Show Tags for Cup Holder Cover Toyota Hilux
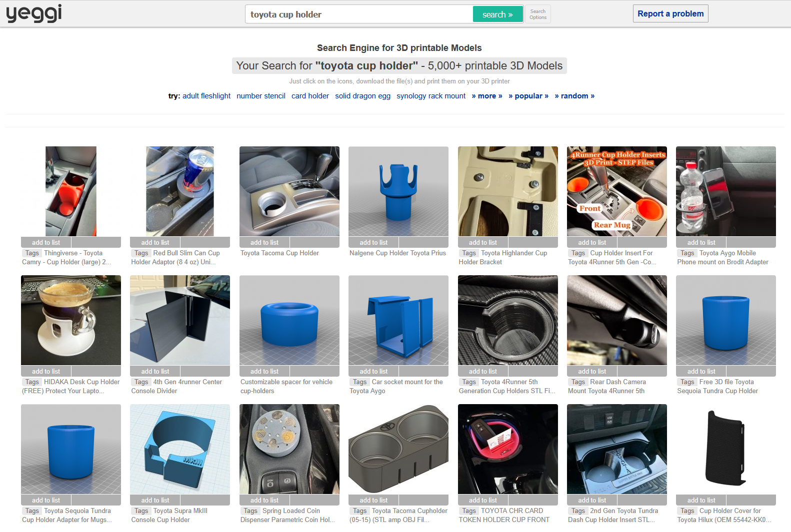Screen dimensions: 791x532 click(687, 511)
